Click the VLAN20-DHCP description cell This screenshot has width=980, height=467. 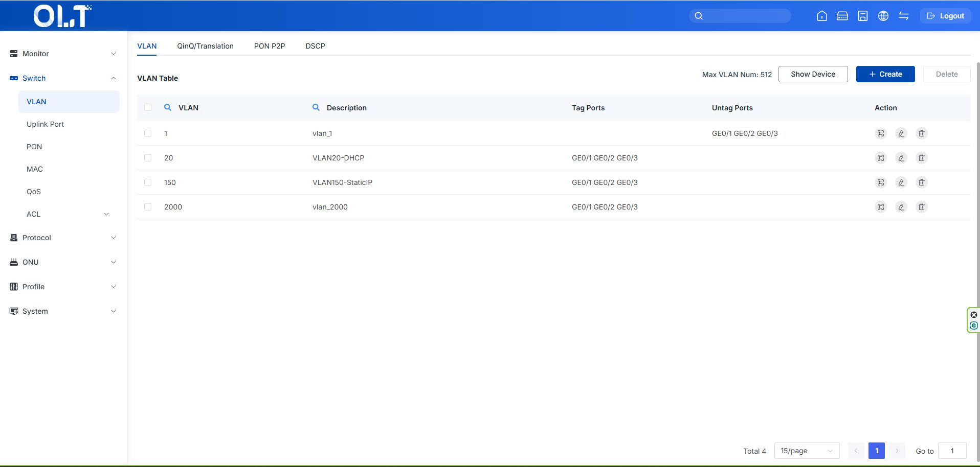coord(338,158)
